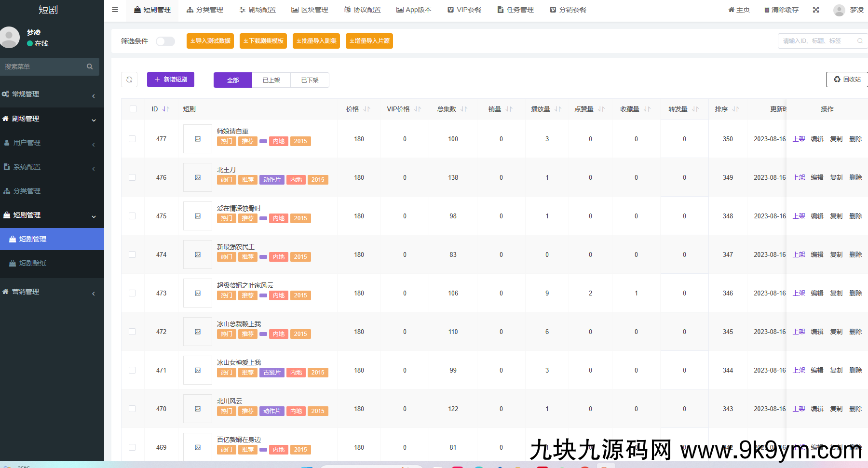This screenshot has height=468, width=868.
Task: Switch to VIP套餐 top tab
Action: 464,10
